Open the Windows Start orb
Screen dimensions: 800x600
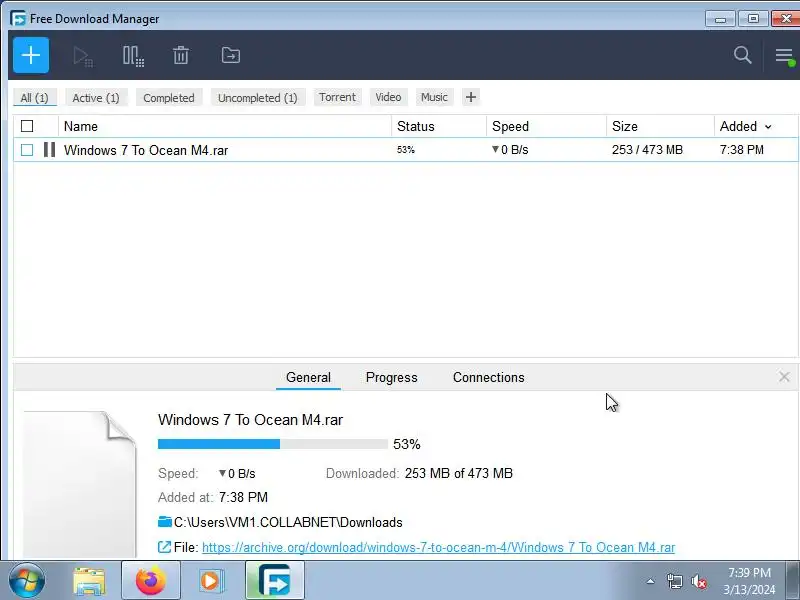click(27, 581)
